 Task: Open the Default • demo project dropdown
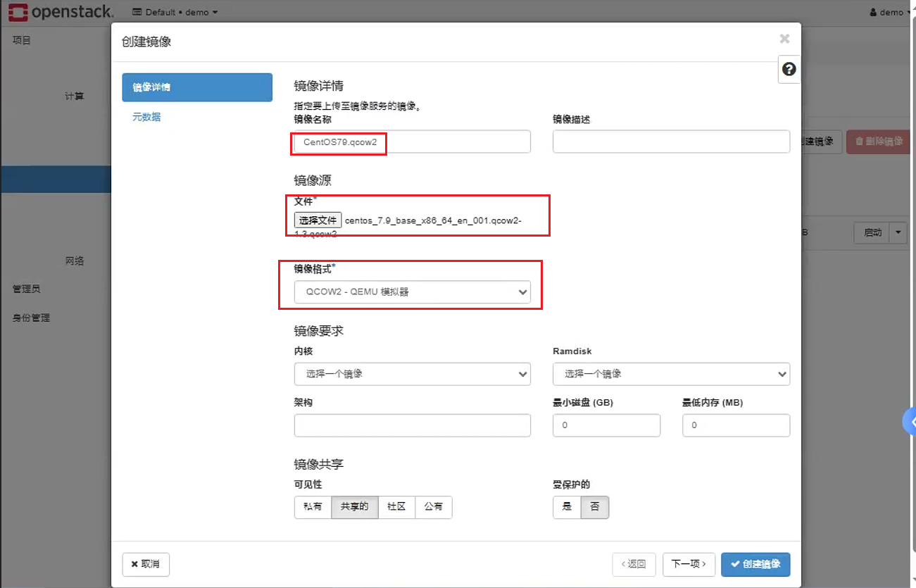(x=175, y=12)
